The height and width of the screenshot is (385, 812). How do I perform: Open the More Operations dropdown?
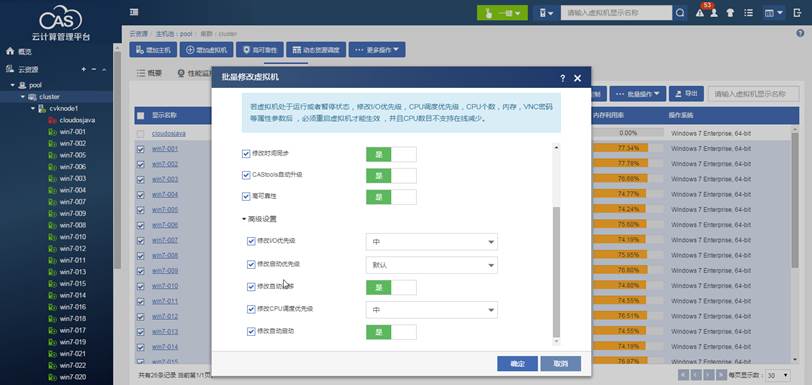pos(377,50)
